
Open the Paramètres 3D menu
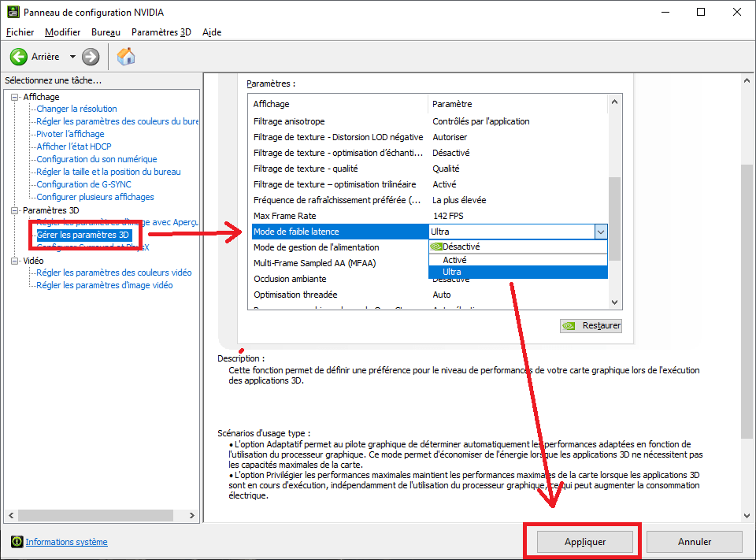[161, 32]
